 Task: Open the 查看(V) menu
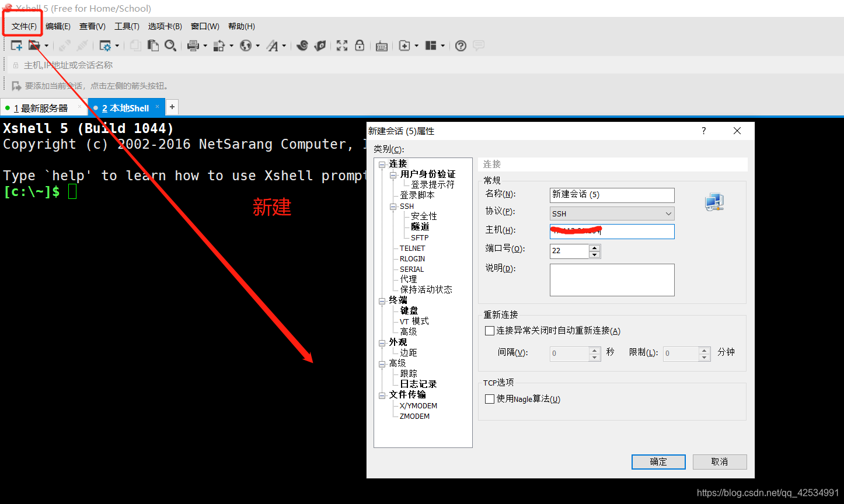click(x=92, y=26)
